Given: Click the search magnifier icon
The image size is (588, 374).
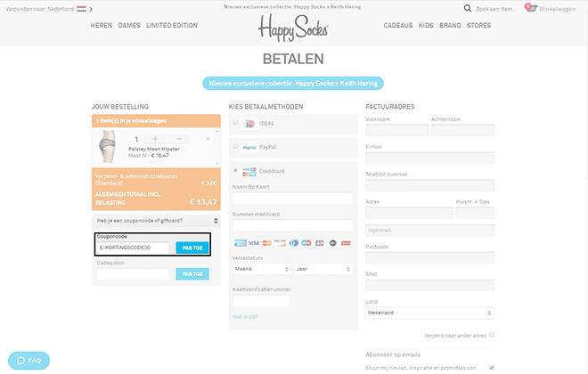Looking at the screenshot, I should [467, 8].
